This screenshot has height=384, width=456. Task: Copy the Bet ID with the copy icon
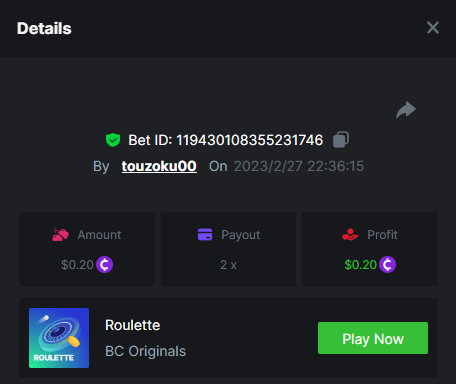(341, 139)
